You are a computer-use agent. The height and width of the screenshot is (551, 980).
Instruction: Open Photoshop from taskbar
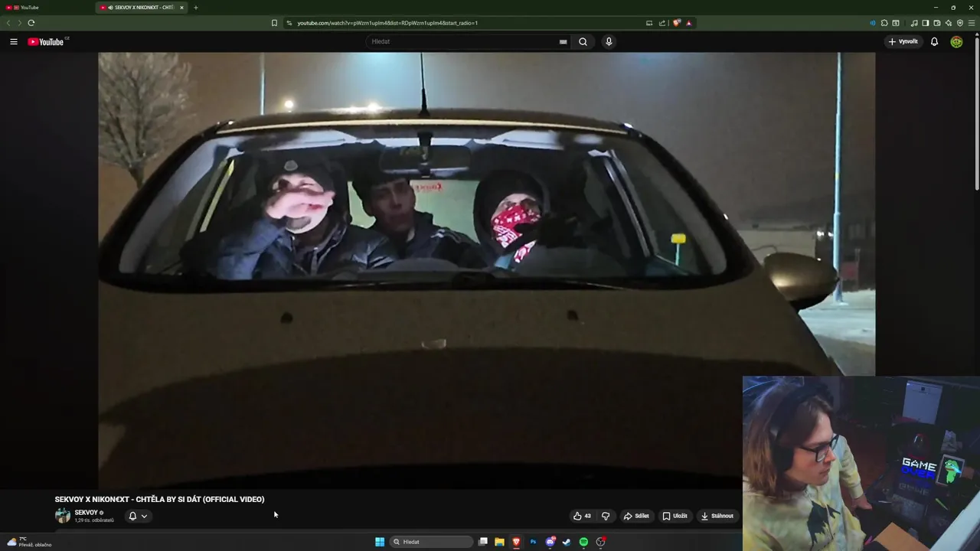click(x=533, y=542)
